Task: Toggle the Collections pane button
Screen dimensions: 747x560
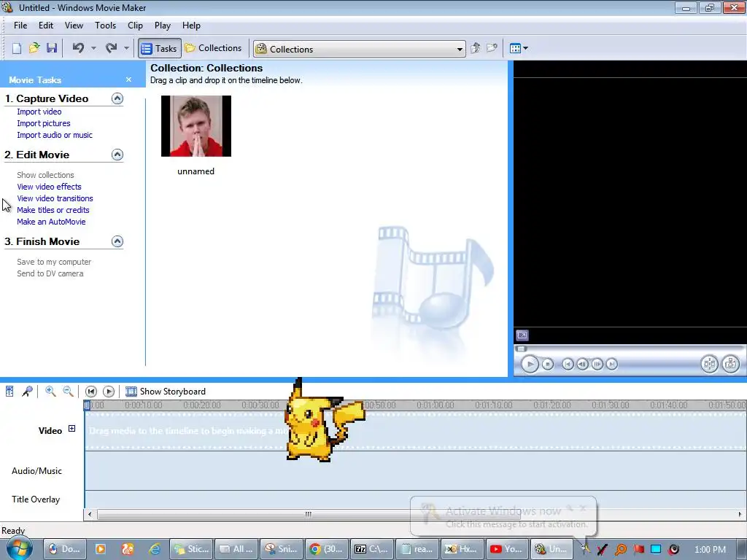Action: [x=214, y=48]
